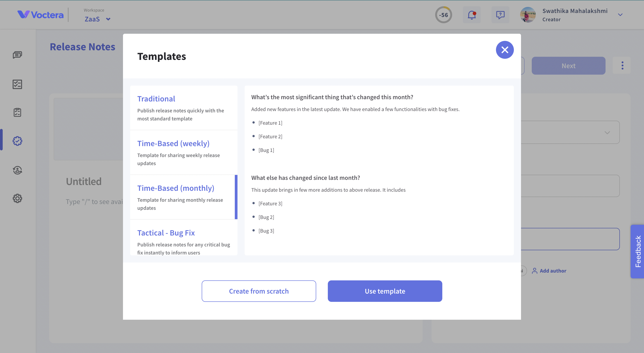Open the user sync sidebar icon
This screenshot has height=353, width=644.
click(17, 170)
